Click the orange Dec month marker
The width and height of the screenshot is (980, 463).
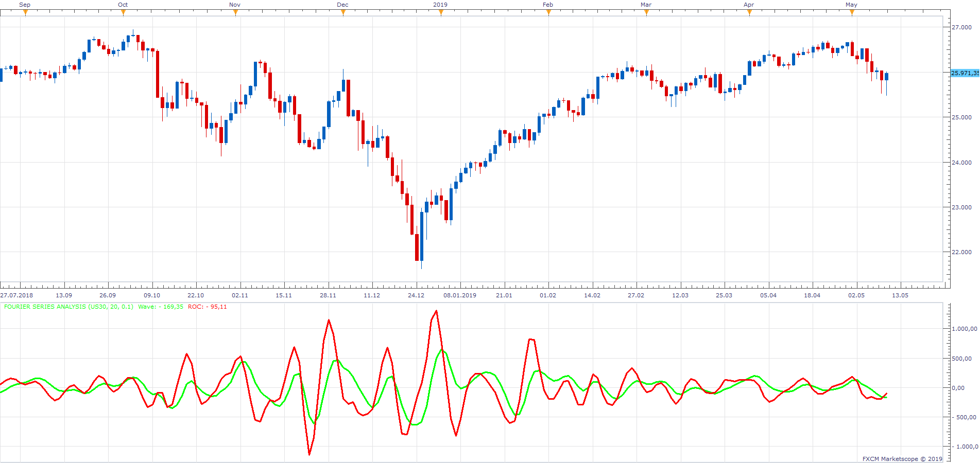click(x=343, y=13)
